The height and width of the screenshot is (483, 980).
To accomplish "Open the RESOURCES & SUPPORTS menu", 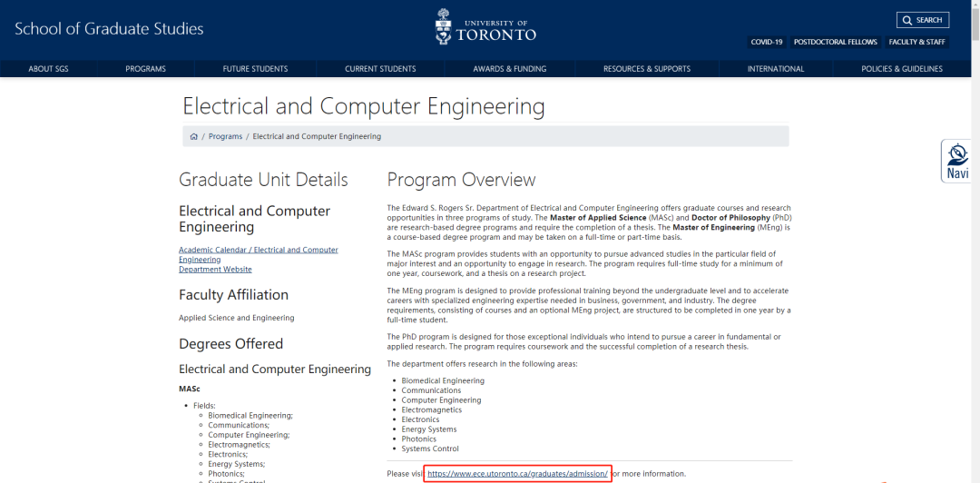I will 647,69.
